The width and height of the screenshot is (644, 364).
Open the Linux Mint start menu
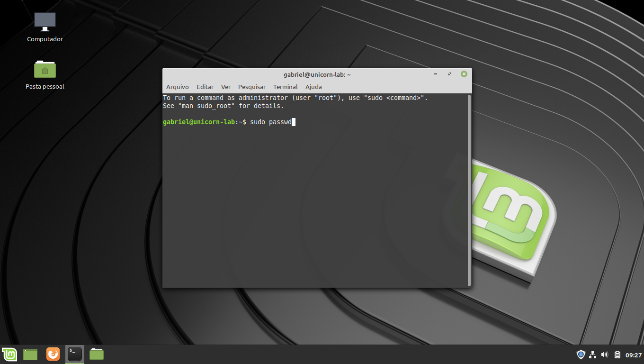click(9, 354)
